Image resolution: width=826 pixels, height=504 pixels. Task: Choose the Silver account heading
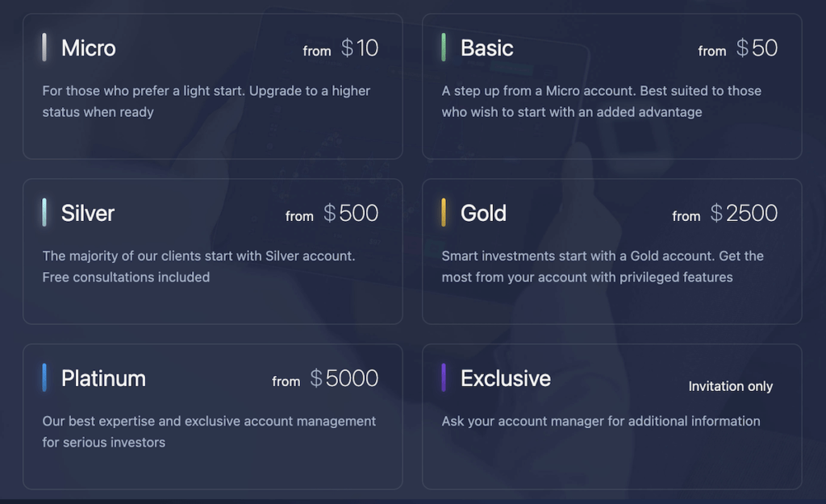87,213
